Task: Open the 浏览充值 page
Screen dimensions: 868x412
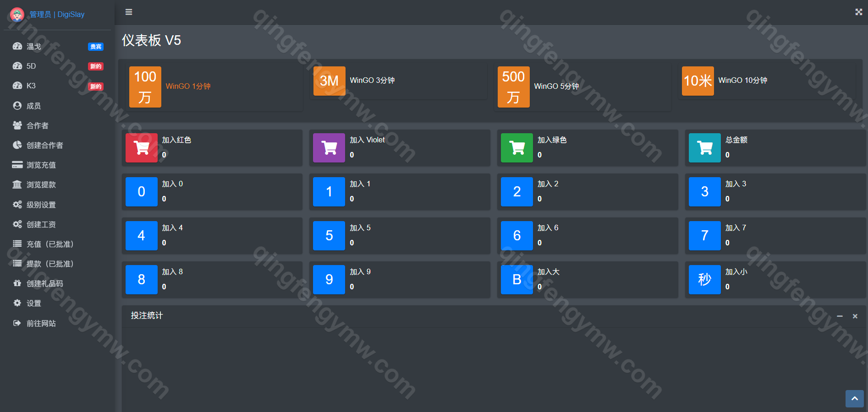Action: pos(57,165)
